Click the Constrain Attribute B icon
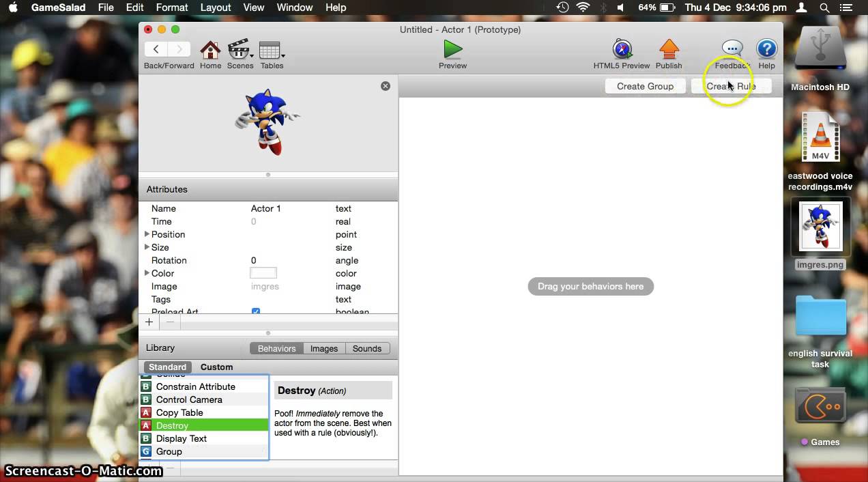The height and width of the screenshot is (482, 868). (x=146, y=386)
